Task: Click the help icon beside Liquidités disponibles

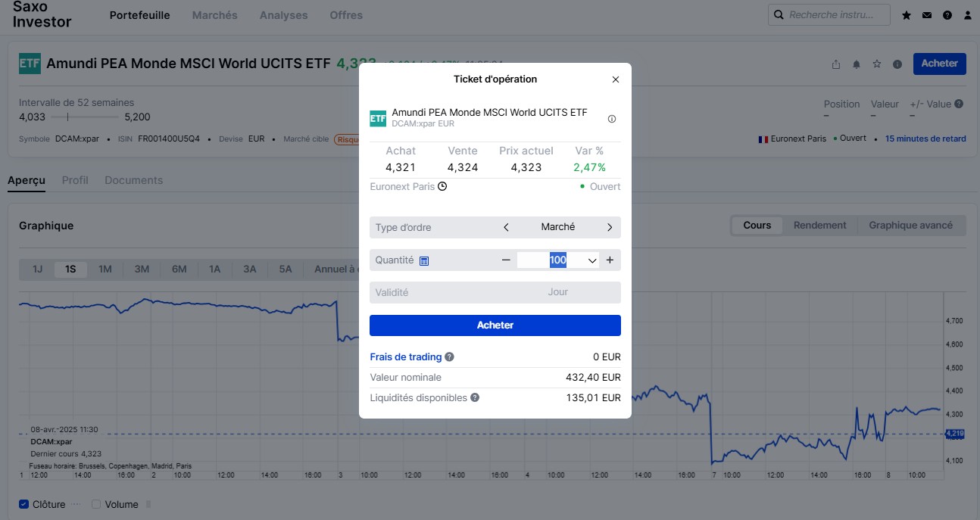Action: (x=475, y=397)
